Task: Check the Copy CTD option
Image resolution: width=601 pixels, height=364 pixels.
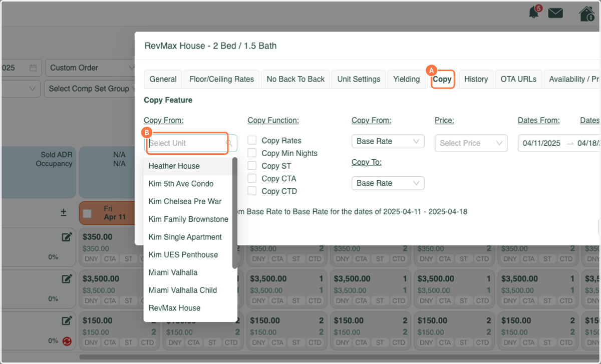Action: [252, 191]
